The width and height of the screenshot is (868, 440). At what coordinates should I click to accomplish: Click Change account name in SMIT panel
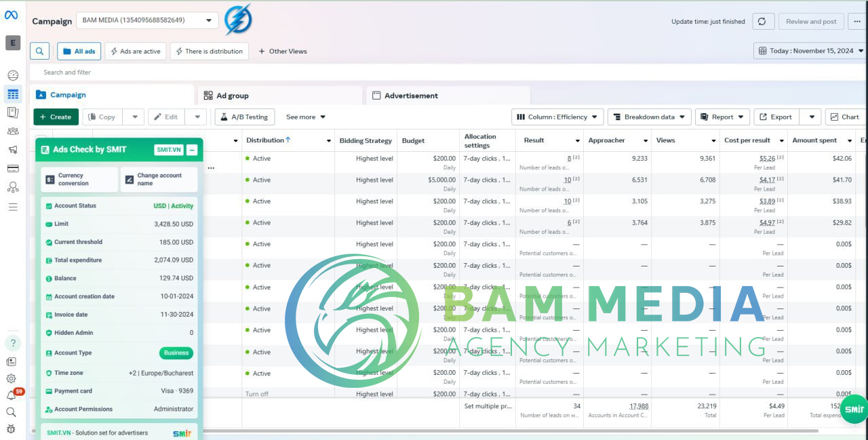tap(159, 180)
